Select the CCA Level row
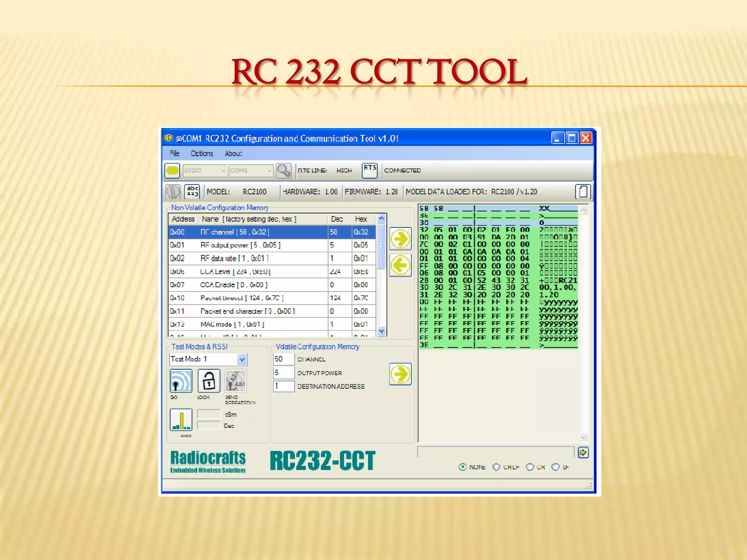 pyautogui.click(x=272, y=272)
